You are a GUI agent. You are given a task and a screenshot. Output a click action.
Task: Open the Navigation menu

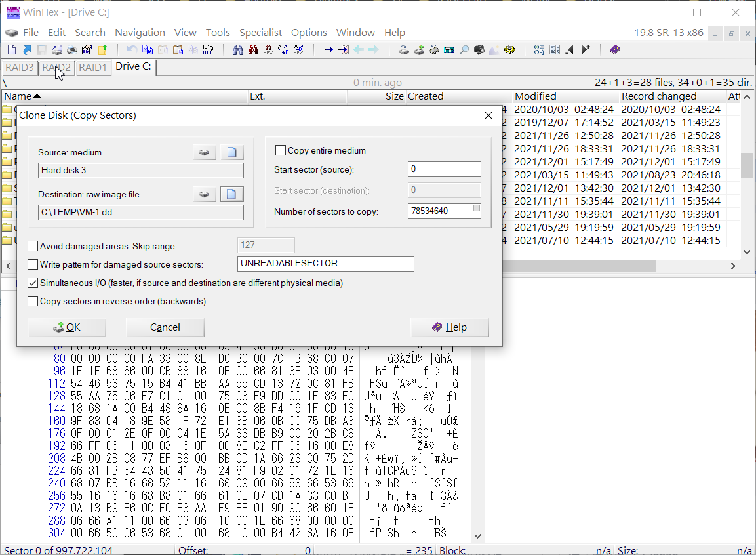click(x=140, y=33)
